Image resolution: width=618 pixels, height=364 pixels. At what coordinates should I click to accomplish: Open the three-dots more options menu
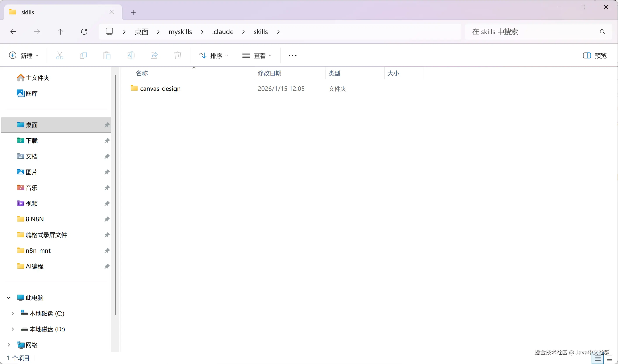click(x=293, y=56)
